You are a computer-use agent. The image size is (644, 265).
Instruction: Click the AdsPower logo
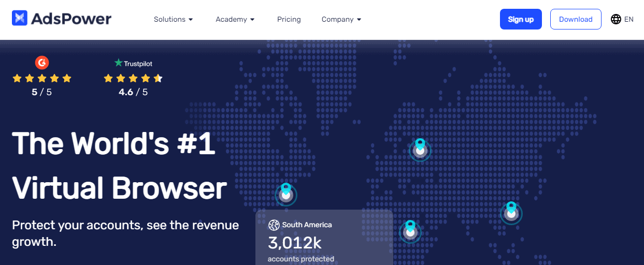point(62,19)
